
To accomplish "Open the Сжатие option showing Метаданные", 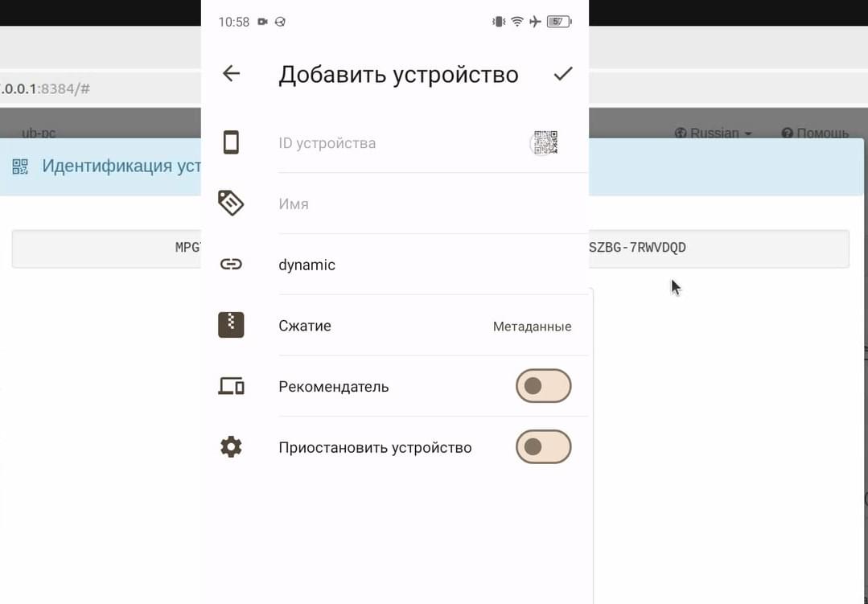I will pos(425,326).
